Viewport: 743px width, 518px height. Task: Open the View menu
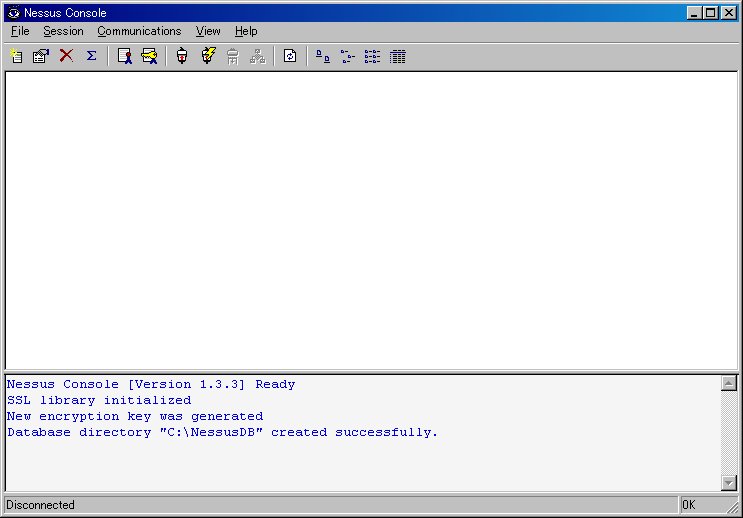pyautogui.click(x=208, y=31)
